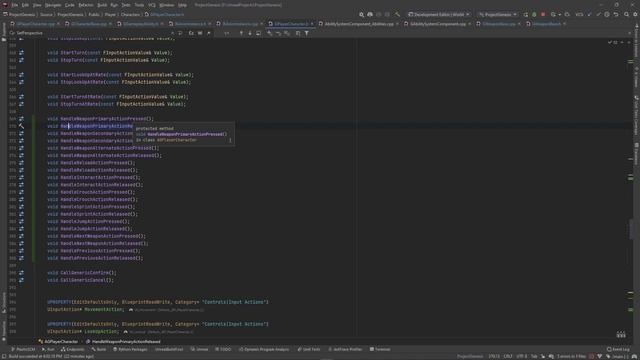This screenshot has height=360, width=640.
Task: Close the GPlayerCharacter.h active tab
Action: point(312,24)
